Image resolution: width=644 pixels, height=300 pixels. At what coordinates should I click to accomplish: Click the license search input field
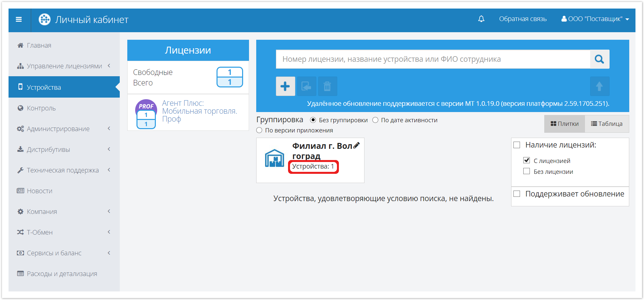432,59
